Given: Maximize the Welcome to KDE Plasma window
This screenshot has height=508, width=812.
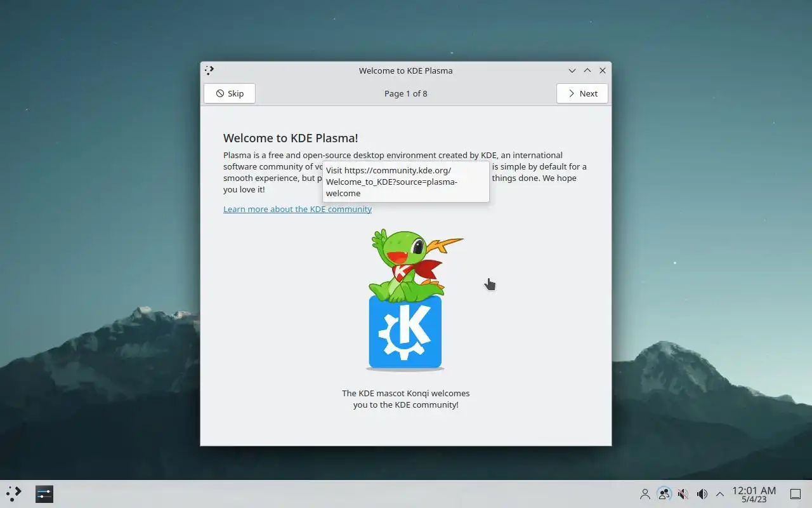Looking at the screenshot, I should pos(587,70).
